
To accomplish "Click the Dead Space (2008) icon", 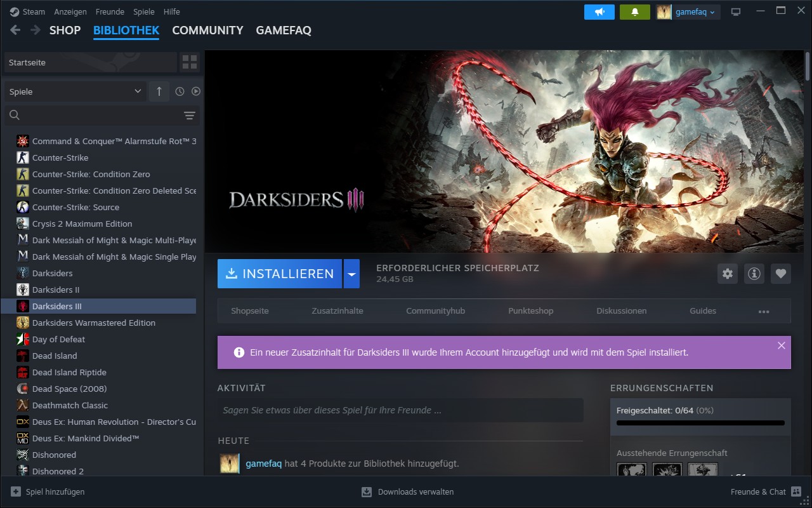I will 23,389.
